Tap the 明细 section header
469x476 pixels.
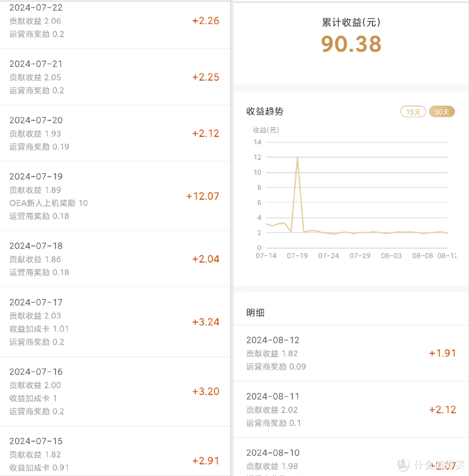click(x=255, y=313)
